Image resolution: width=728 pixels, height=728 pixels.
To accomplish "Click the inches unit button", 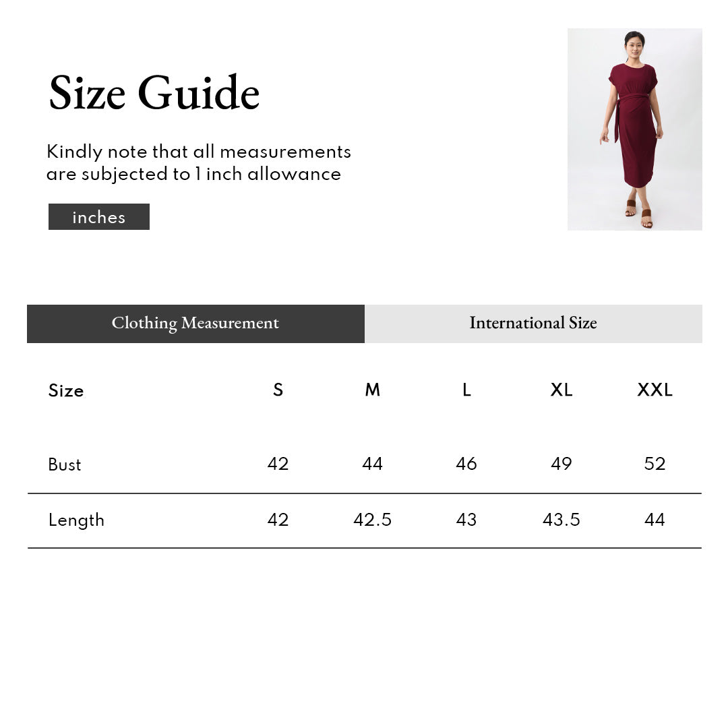I will (x=99, y=217).
